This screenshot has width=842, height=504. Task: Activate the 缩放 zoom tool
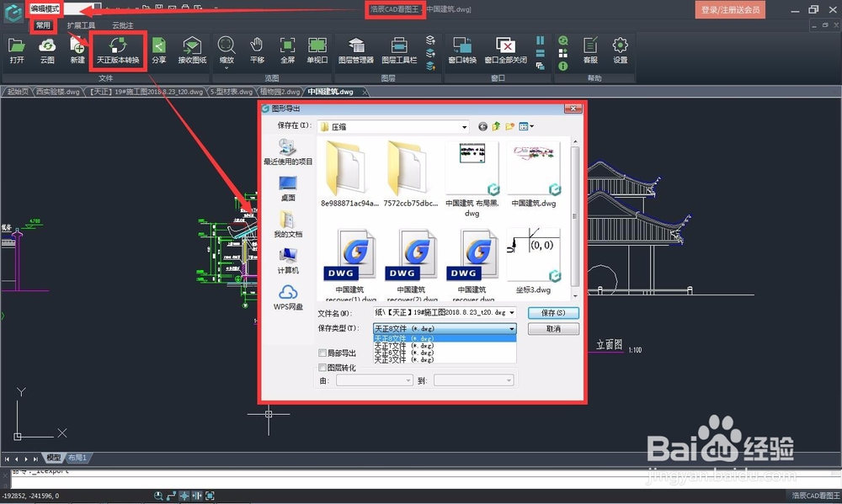point(226,50)
